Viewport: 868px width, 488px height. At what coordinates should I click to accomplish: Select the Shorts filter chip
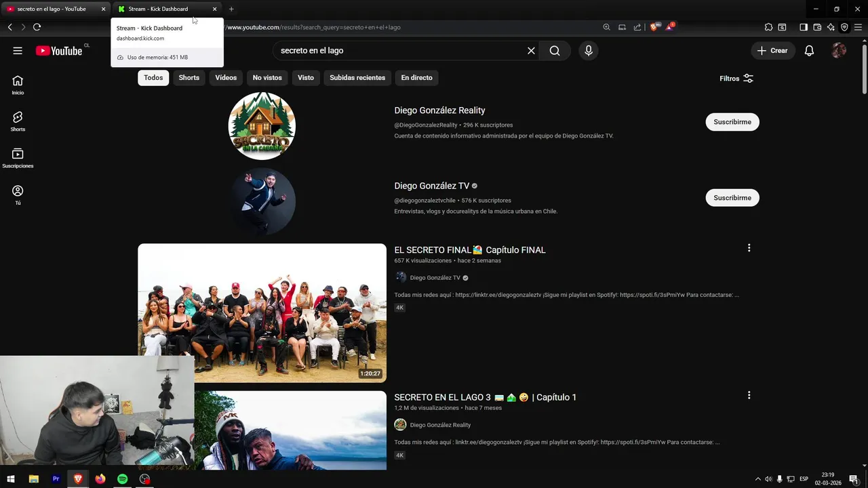point(189,78)
